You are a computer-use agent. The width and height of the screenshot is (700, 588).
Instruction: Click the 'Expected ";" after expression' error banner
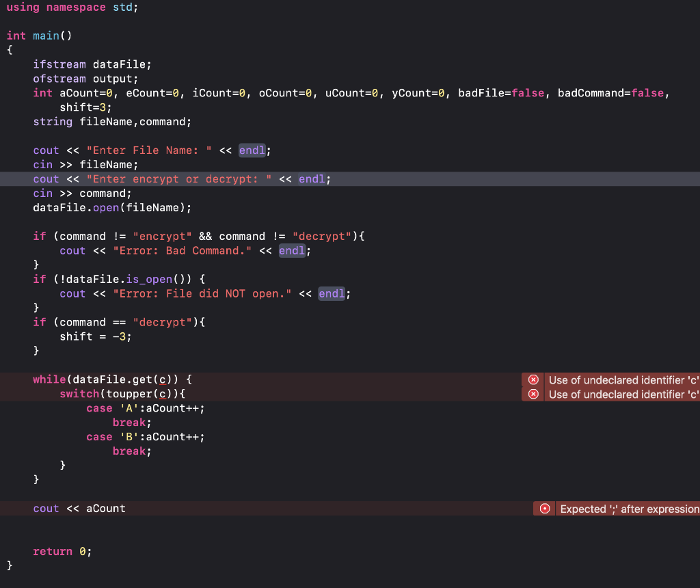coord(628,508)
